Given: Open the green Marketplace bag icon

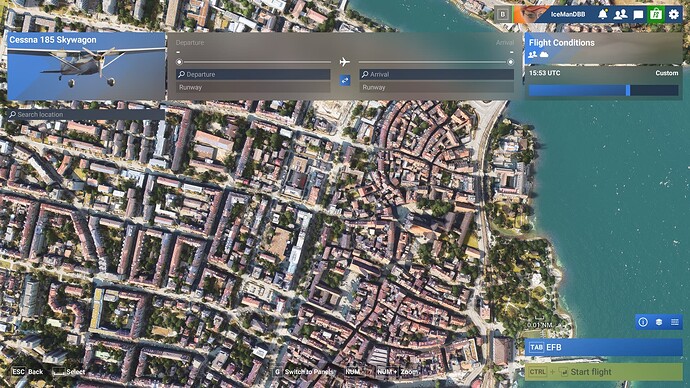Looking at the screenshot, I should 656,15.
